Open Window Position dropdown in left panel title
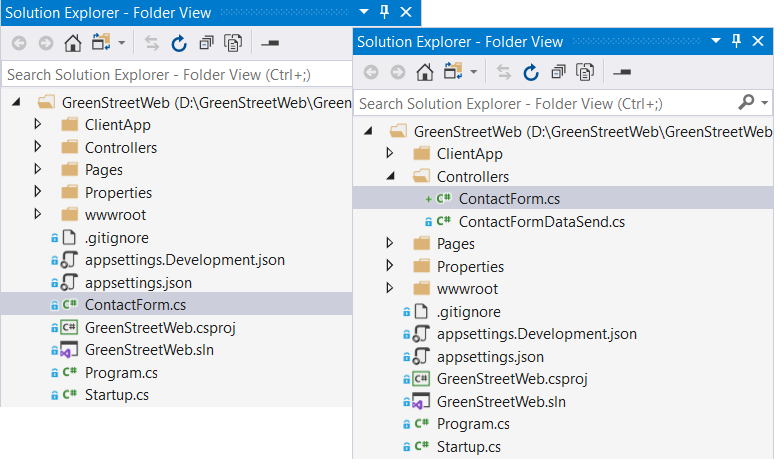The width and height of the screenshot is (784, 466). [x=364, y=12]
